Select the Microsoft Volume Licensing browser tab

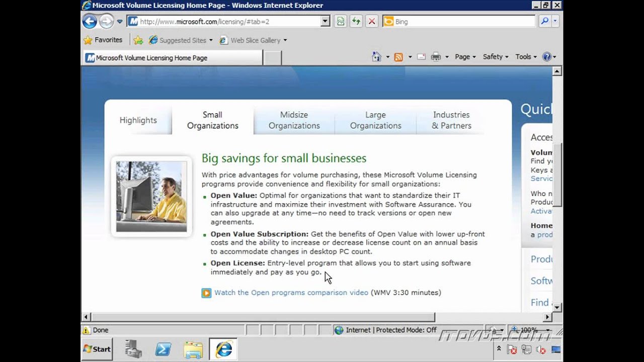pyautogui.click(x=172, y=58)
